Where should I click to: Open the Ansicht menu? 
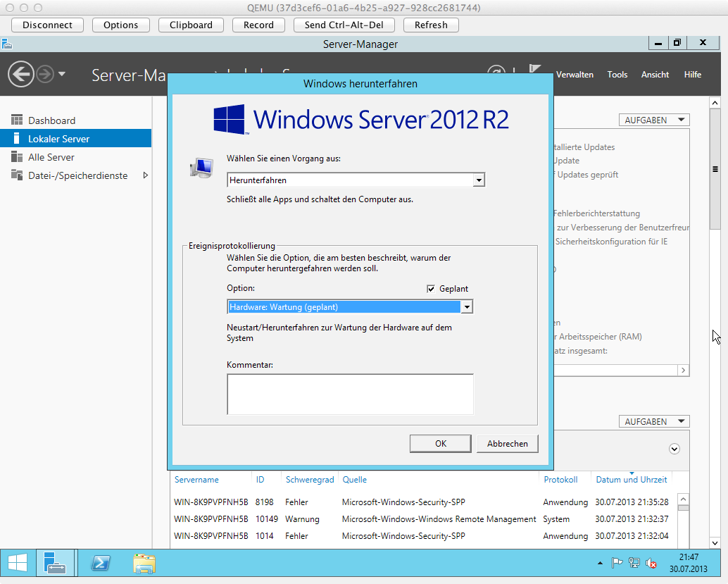[655, 75]
